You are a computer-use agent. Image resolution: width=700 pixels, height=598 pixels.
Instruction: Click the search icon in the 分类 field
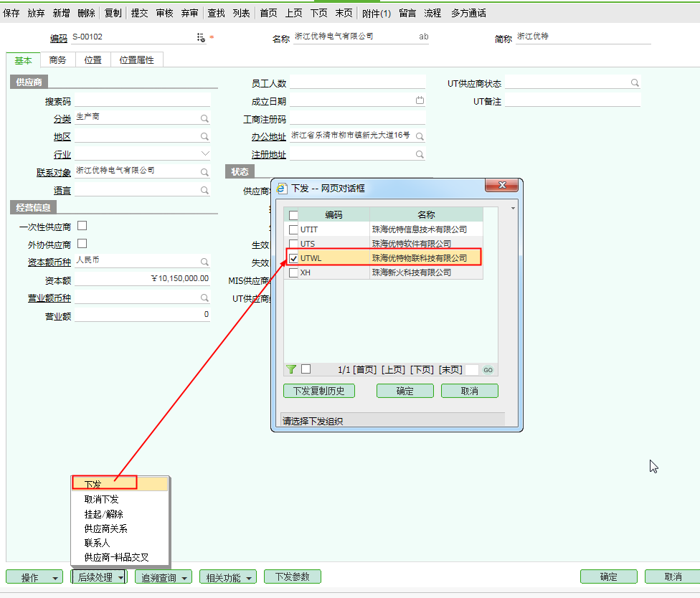point(204,118)
